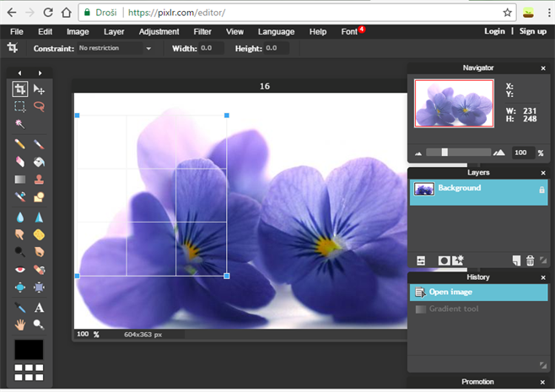
Task: Select the Wand tool
Action: click(20, 124)
